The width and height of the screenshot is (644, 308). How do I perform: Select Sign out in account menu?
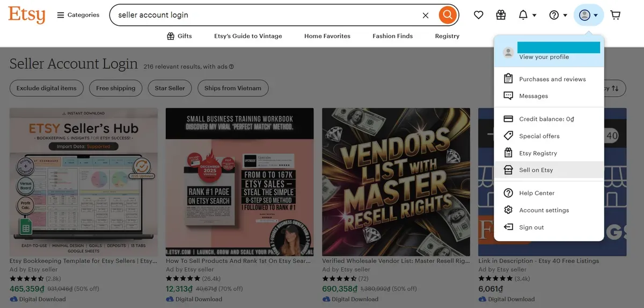click(549, 227)
